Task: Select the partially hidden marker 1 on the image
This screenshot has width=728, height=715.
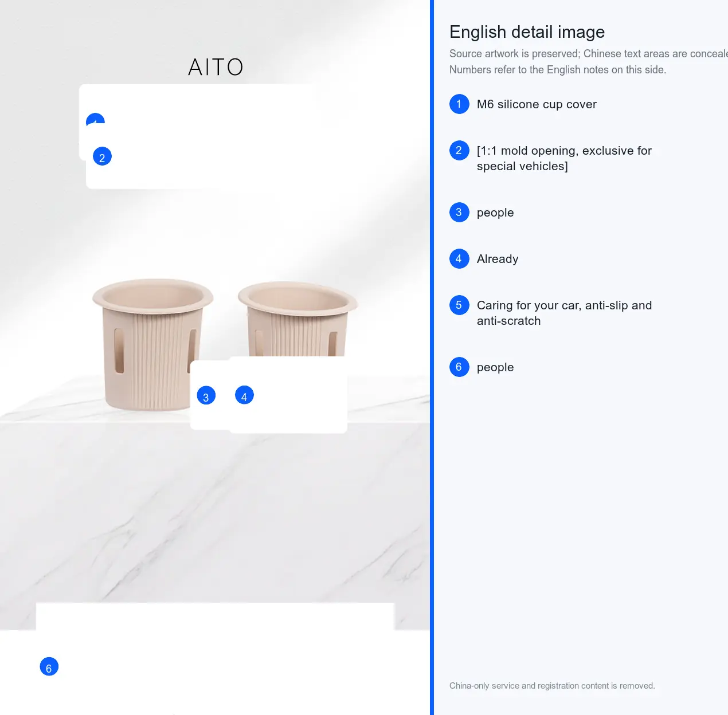Action: [x=95, y=119]
